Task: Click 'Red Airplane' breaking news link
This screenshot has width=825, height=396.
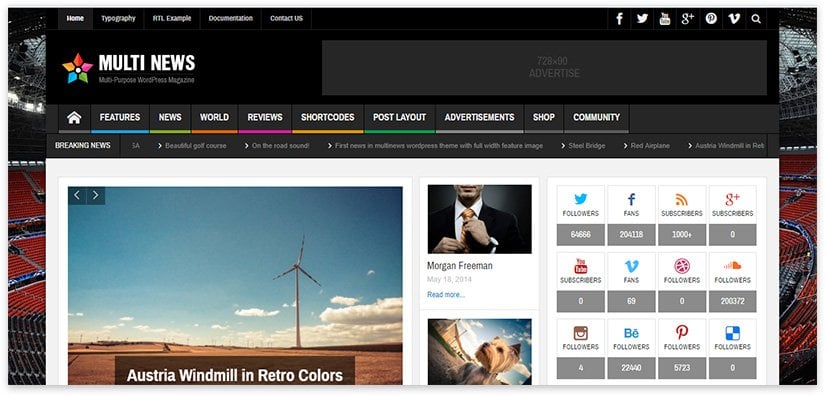Action: pos(650,146)
